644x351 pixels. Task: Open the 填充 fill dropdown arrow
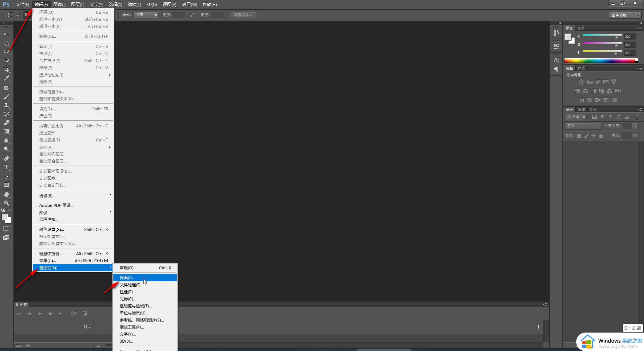click(x=635, y=135)
